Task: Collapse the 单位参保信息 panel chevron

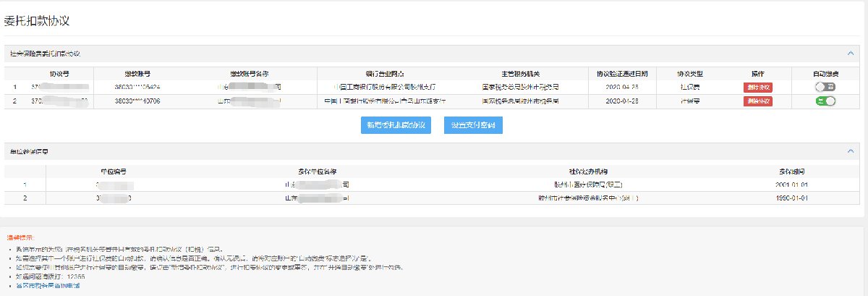Action: tap(850, 151)
